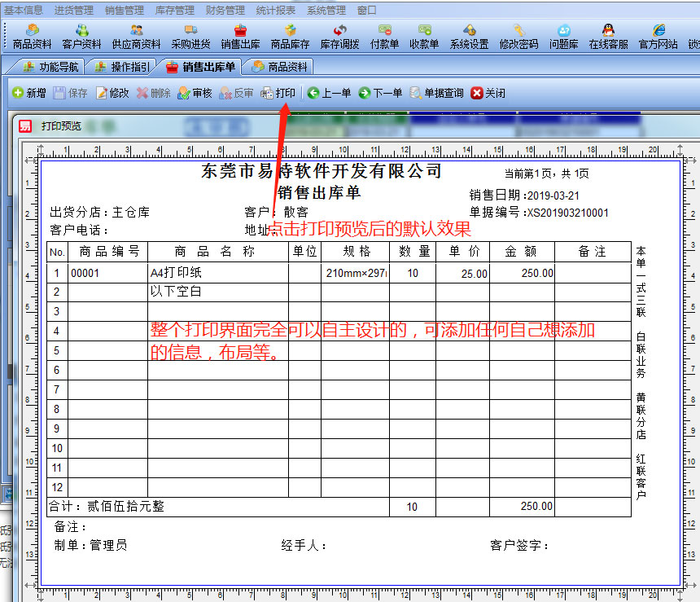This screenshot has height=602, width=700.
Task: Open the 统计报表 menu
Action: pos(276,11)
